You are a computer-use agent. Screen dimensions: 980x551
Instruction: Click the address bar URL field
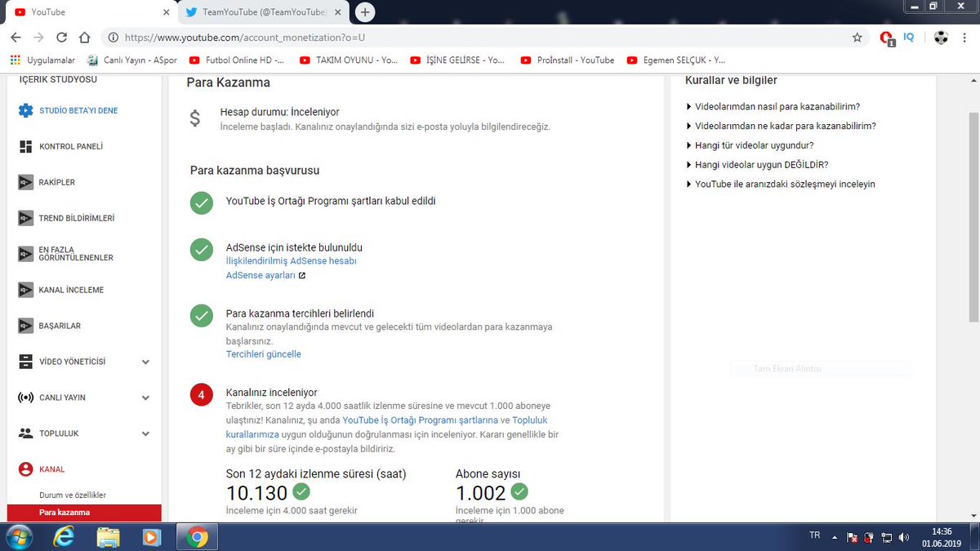[x=483, y=38]
